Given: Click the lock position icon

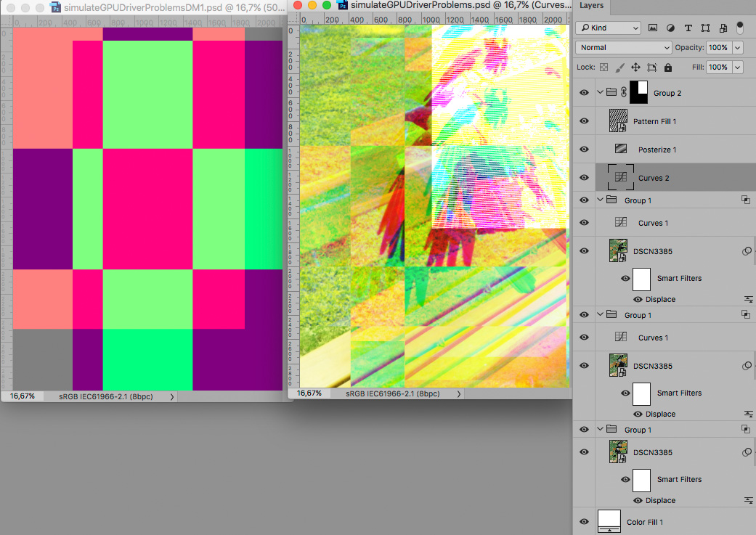Looking at the screenshot, I should coord(635,67).
